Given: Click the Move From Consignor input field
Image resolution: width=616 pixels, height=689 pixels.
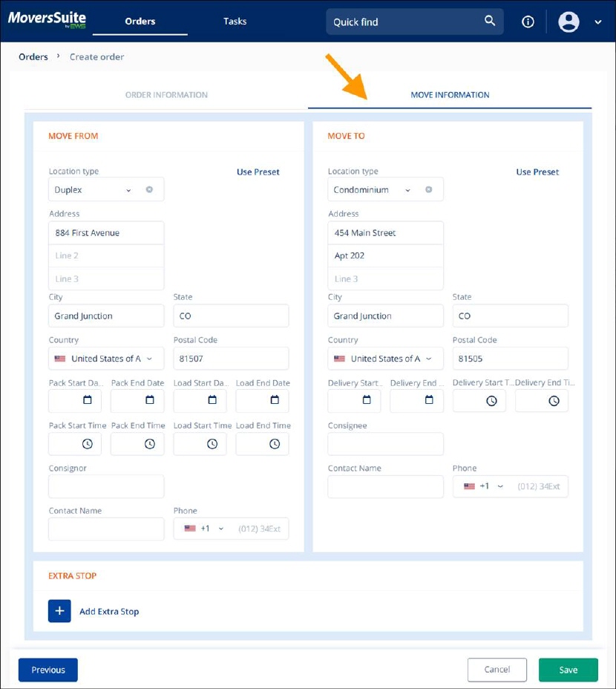Looking at the screenshot, I should [106, 486].
